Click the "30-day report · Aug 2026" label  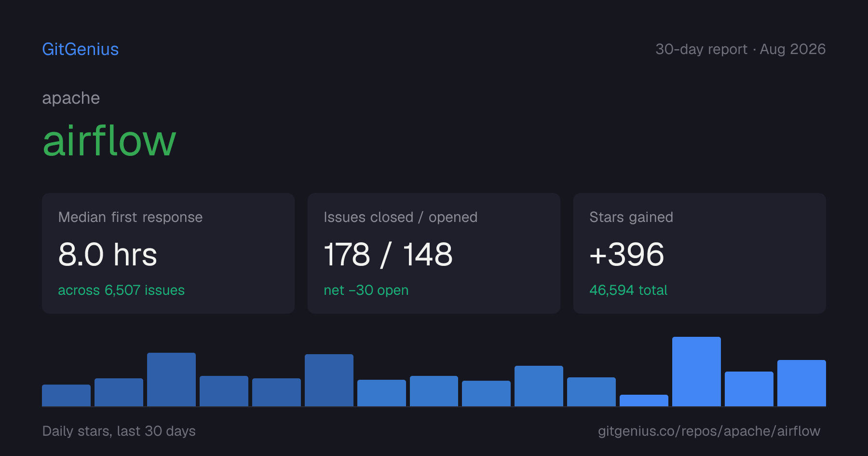(740, 49)
